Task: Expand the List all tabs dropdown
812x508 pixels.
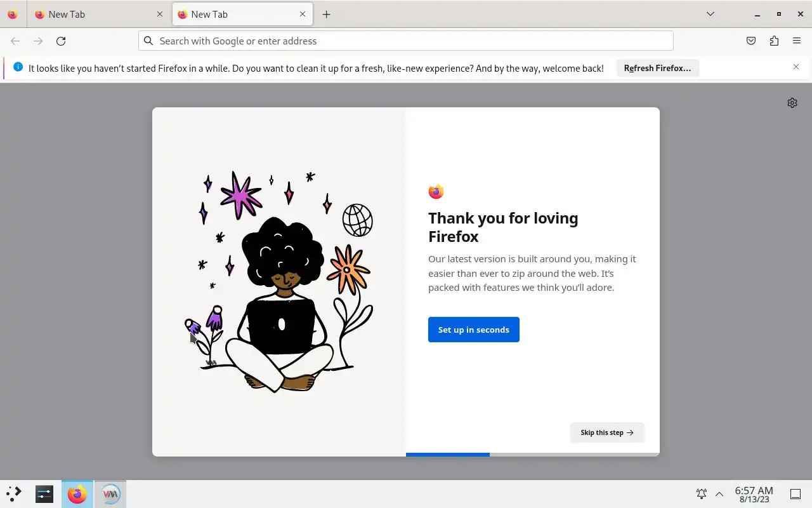Action: click(x=710, y=14)
